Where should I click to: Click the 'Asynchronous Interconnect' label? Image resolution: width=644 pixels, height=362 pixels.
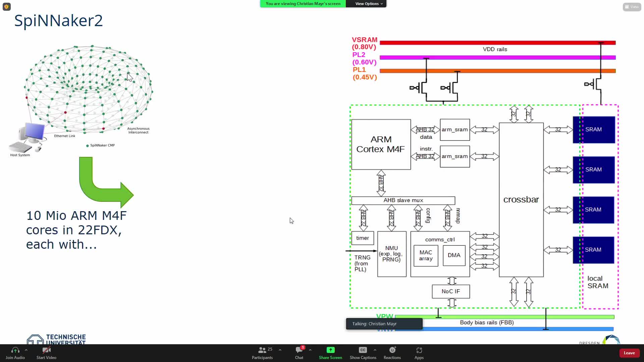click(138, 130)
